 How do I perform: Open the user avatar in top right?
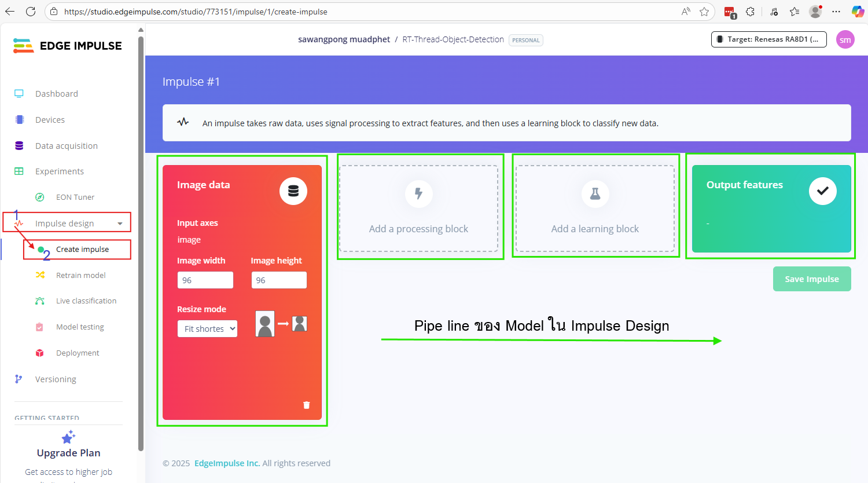pos(845,40)
